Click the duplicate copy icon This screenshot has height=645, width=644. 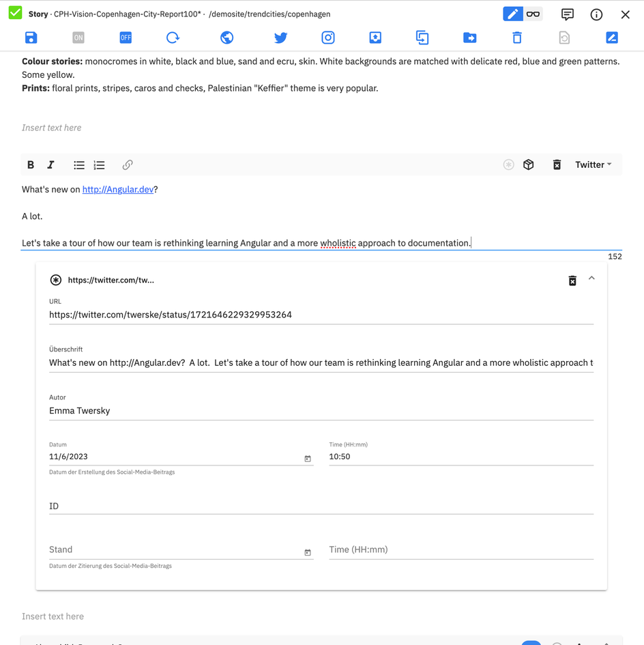point(422,38)
